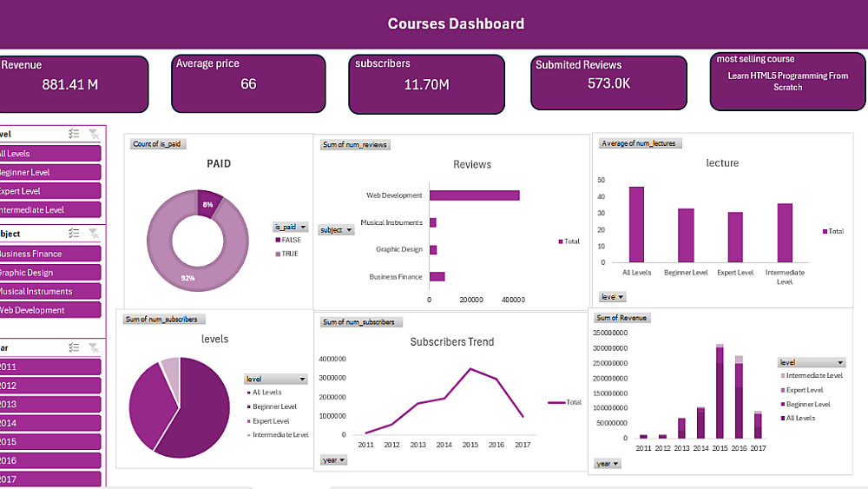Screen dimensions: 868x489
Task: Select Musical Instruments in subject slicer
Action: click(49, 291)
